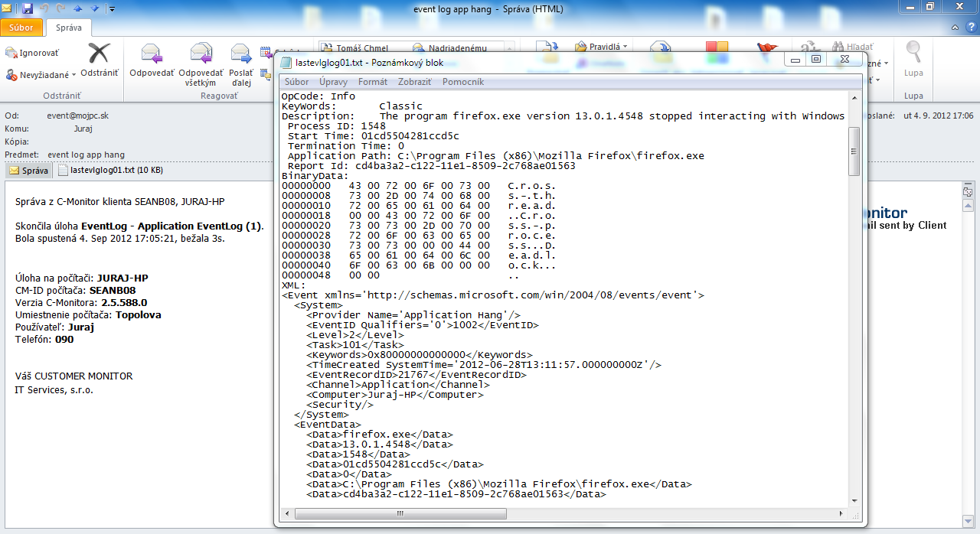Click the 'Verzia C-Monitora: 2.5.588.0' line in the email
The height and width of the screenshot is (534, 980).
click(x=81, y=303)
